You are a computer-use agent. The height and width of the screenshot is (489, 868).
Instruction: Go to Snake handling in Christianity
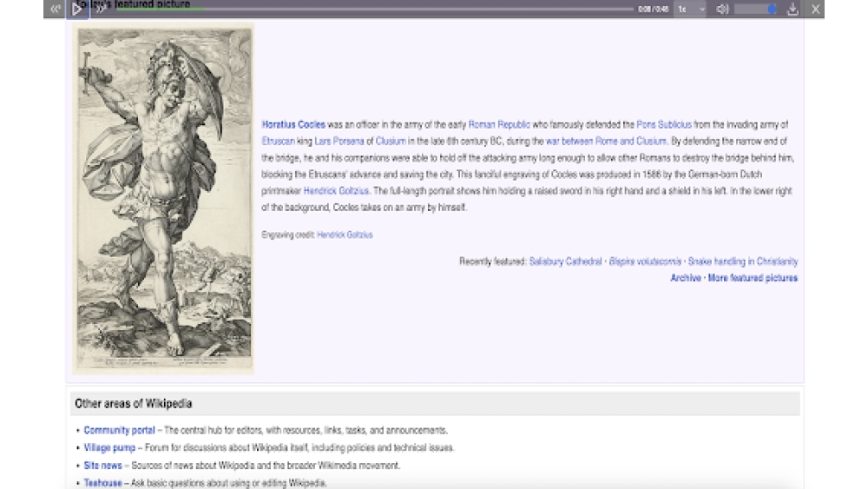click(x=743, y=261)
